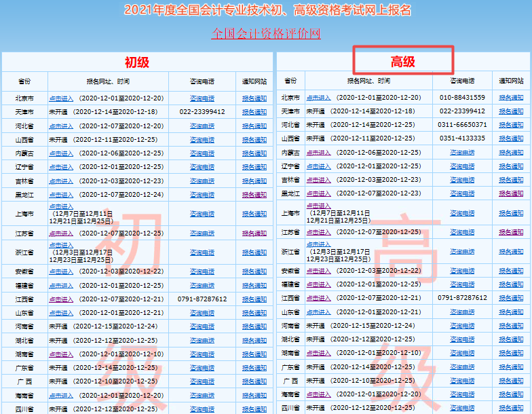Open 咨询电话 link for 北京市 in 初级
The width and height of the screenshot is (532, 414).
click(202, 99)
